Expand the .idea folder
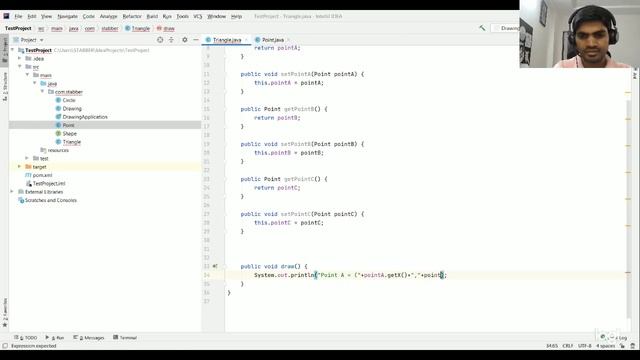The width and height of the screenshot is (640, 360). point(20,58)
